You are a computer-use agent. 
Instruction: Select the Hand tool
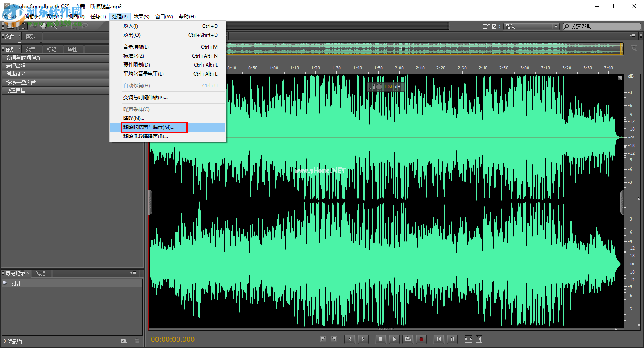[x=43, y=26]
